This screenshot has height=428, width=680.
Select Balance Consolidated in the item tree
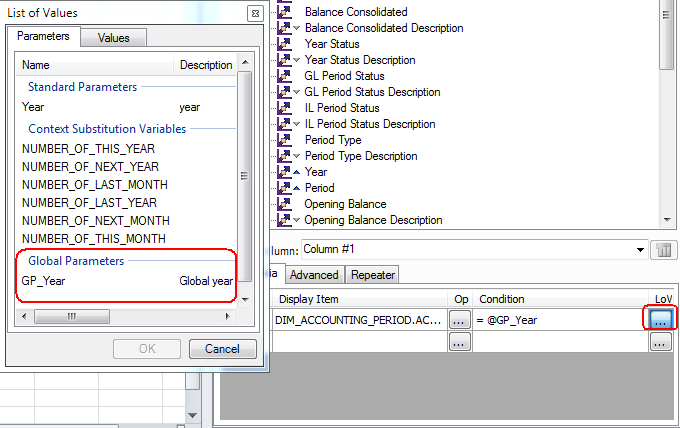(356, 12)
